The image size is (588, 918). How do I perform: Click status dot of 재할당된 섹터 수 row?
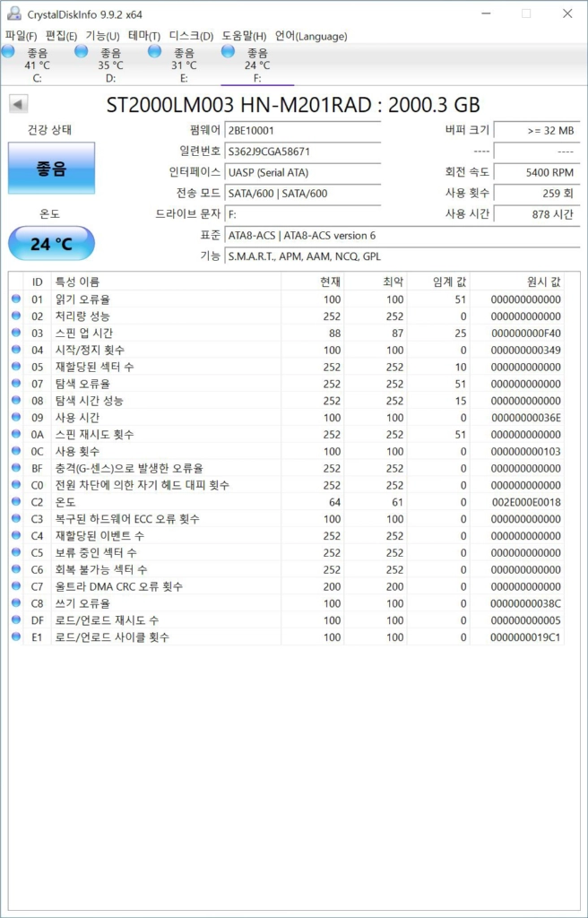(x=16, y=367)
